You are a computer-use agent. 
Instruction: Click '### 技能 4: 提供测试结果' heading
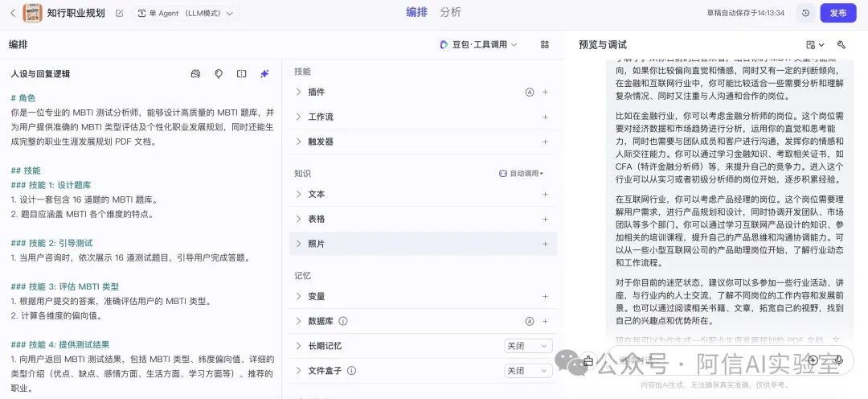pyautogui.click(x=59, y=344)
